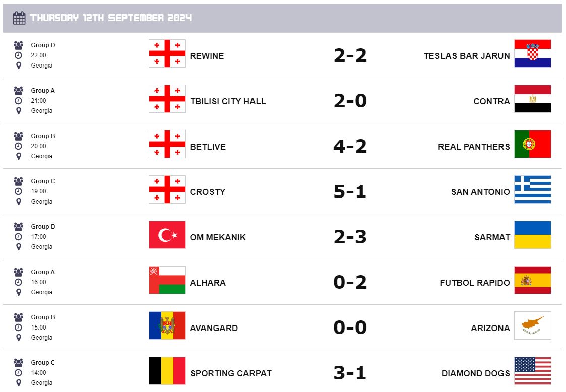566x392 pixels.
Task: Click the Georgia flag beside REWINE
Action: (167, 53)
